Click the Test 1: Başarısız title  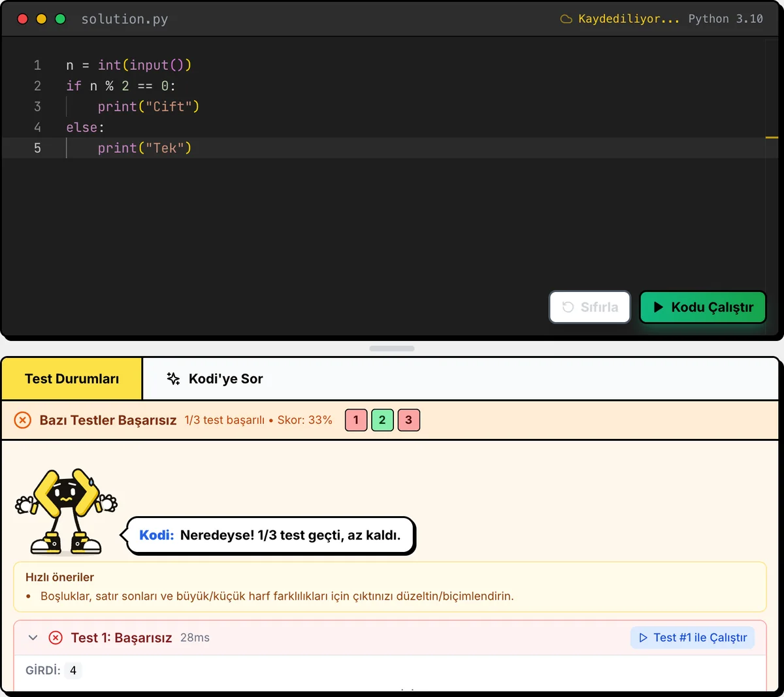(122, 638)
